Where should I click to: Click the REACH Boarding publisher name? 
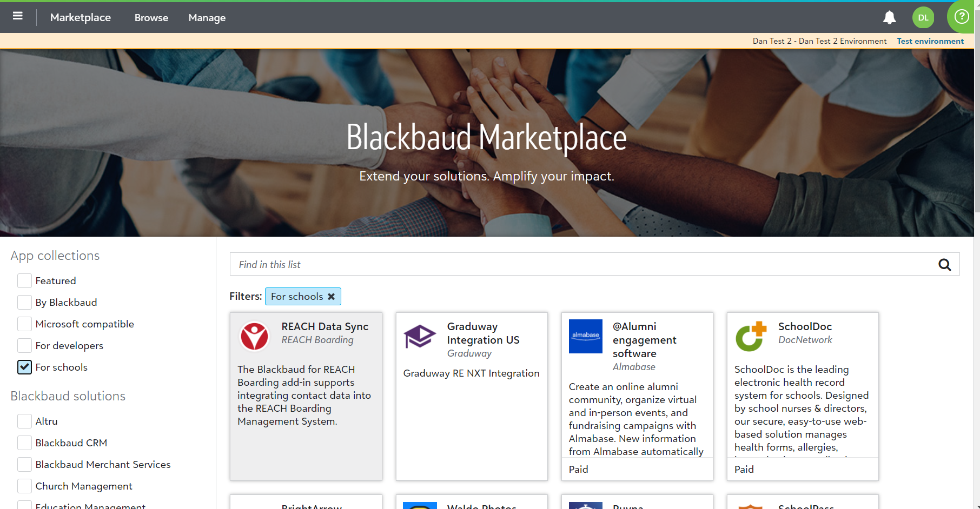[x=317, y=340]
